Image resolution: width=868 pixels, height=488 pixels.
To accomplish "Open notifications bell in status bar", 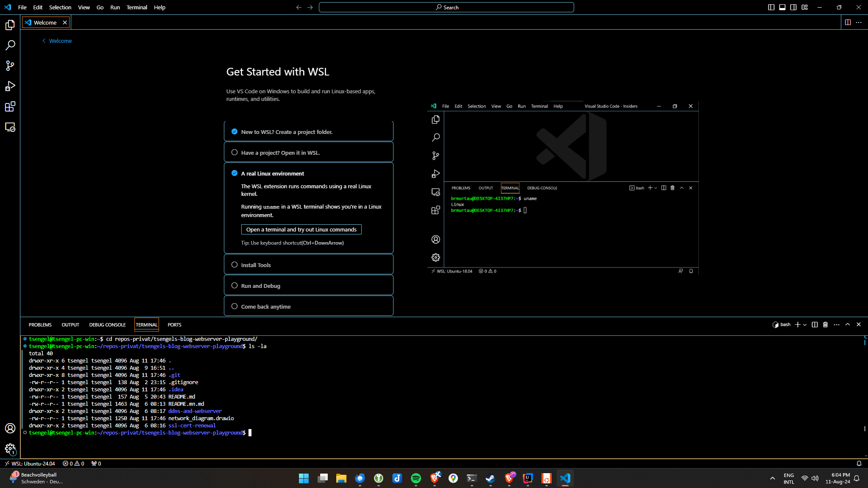I will point(859,463).
